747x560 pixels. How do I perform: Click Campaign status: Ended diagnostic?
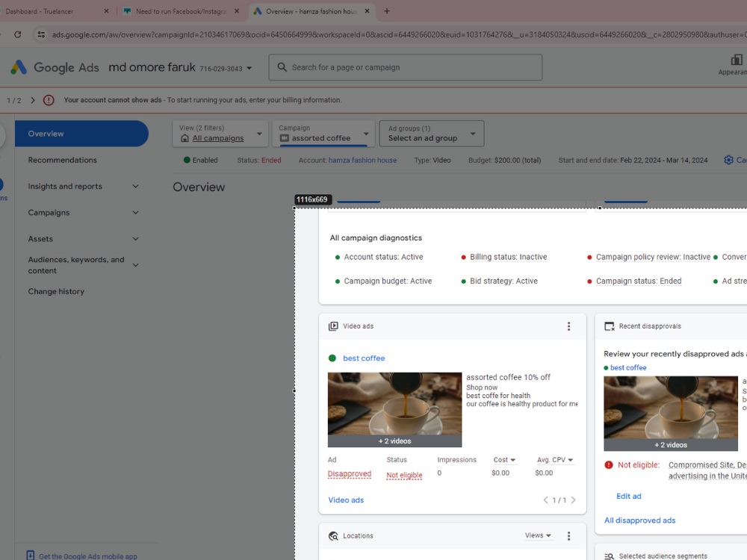click(x=639, y=281)
